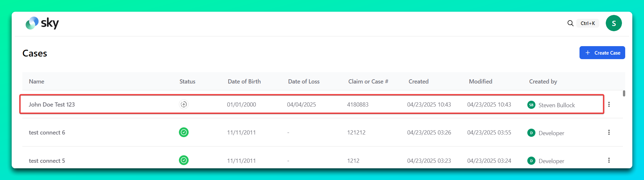Click the Created by column header

point(543,82)
